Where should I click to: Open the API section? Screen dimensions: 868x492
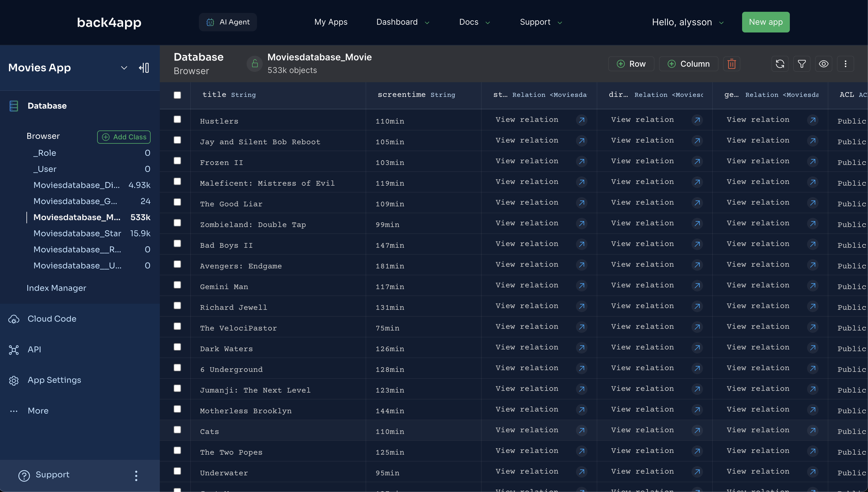34,349
